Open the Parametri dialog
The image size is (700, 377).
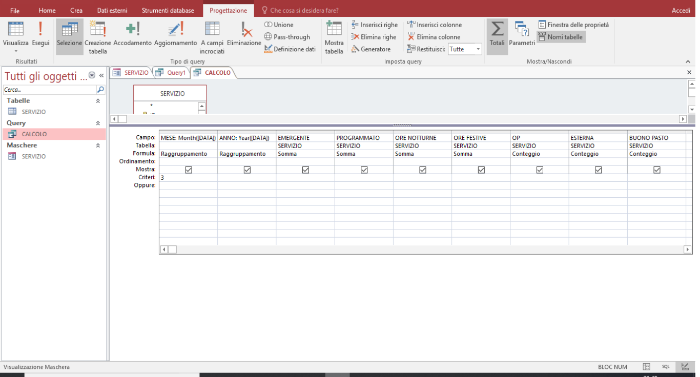tap(522, 34)
